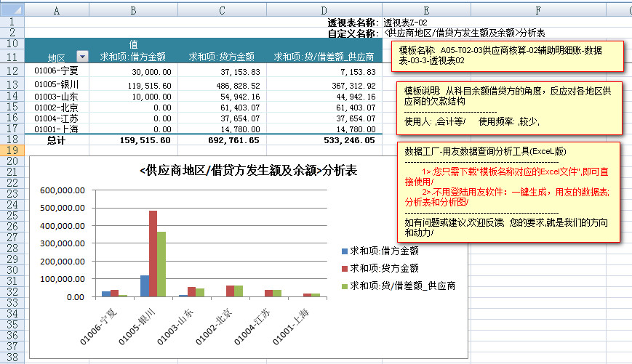The height and width of the screenshot is (364, 632).
Task: Select the 求和项:借方金额 pivot column header
Action: point(137,57)
